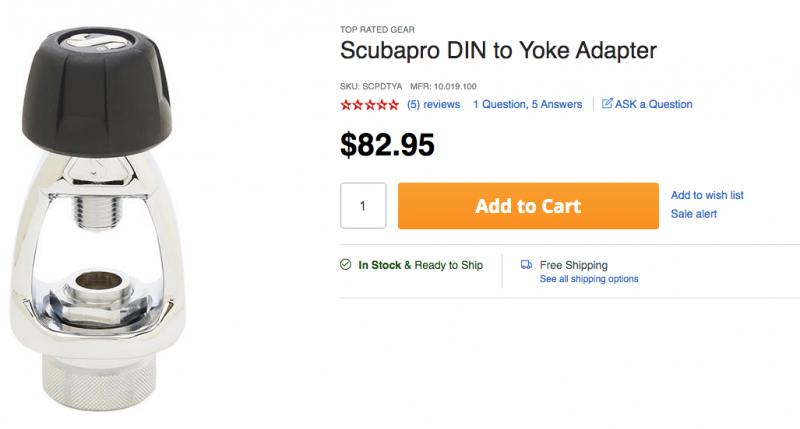Select the ASK a Question link text
This screenshot has height=429, width=800.
[654, 104]
